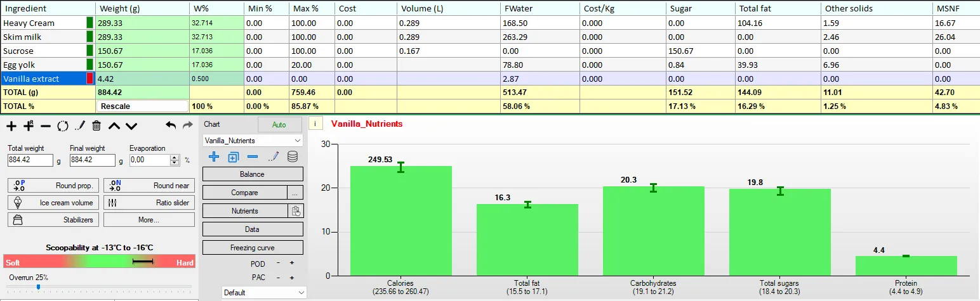Toggle the green lock marker on Egg yolk
This screenshot has width=980, height=301.
click(89, 65)
